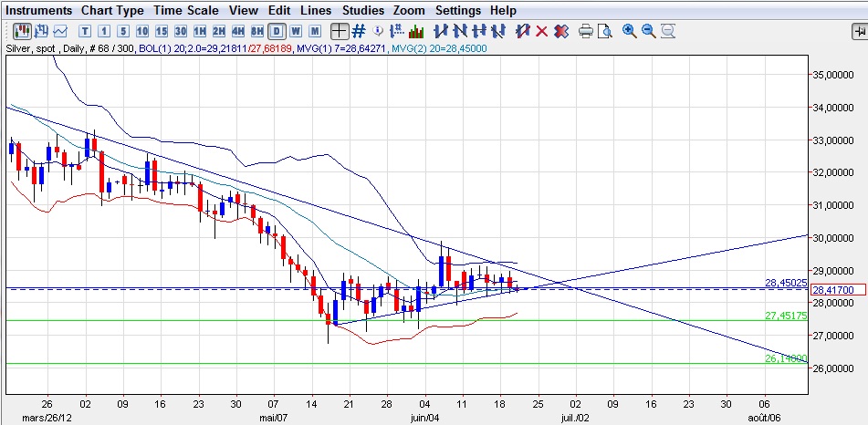Open print preview with the page-magnifier icon
Screen dimensions: 868x425
coord(604,31)
